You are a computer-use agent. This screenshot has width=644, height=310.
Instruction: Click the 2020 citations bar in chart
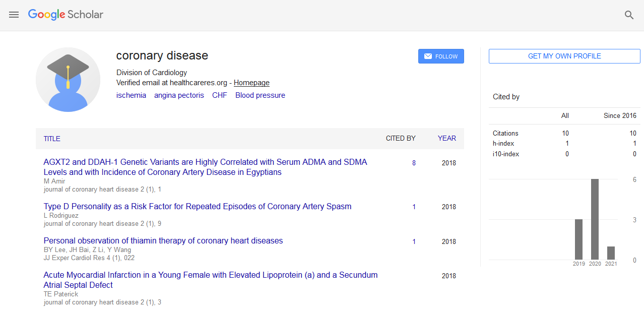[595, 219]
